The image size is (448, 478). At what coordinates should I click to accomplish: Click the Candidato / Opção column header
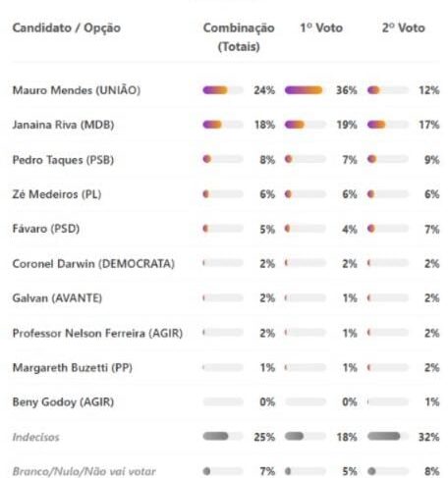67,28
